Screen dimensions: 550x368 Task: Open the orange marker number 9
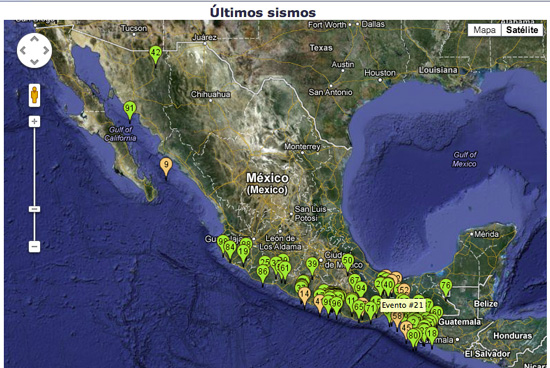click(166, 167)
